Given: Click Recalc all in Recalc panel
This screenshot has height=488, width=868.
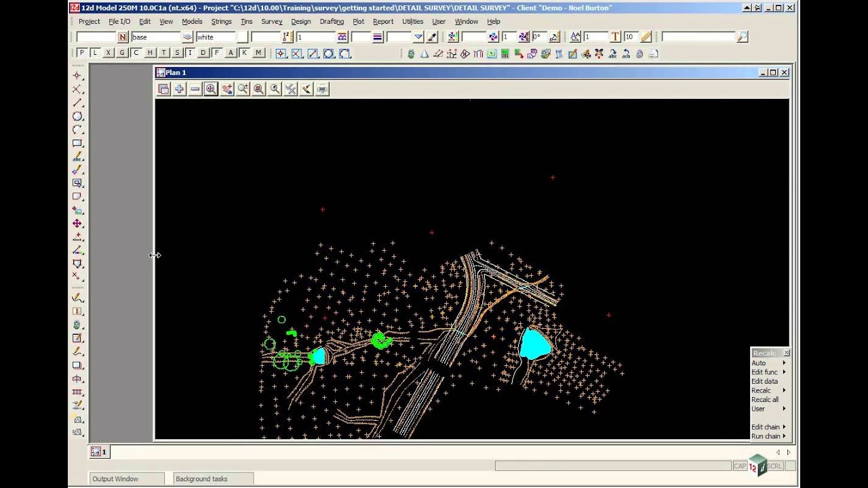Looking at the screenshot, I should [765, 400].
